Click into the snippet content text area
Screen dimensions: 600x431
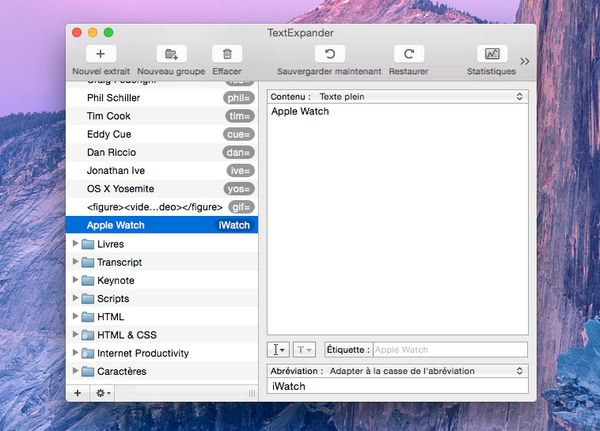[x=398, y=219]
